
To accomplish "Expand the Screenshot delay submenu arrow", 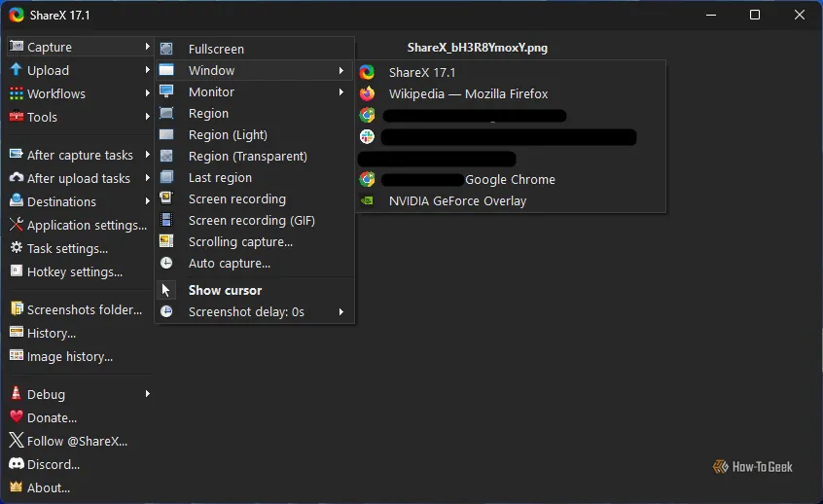I will coord(341,312).
